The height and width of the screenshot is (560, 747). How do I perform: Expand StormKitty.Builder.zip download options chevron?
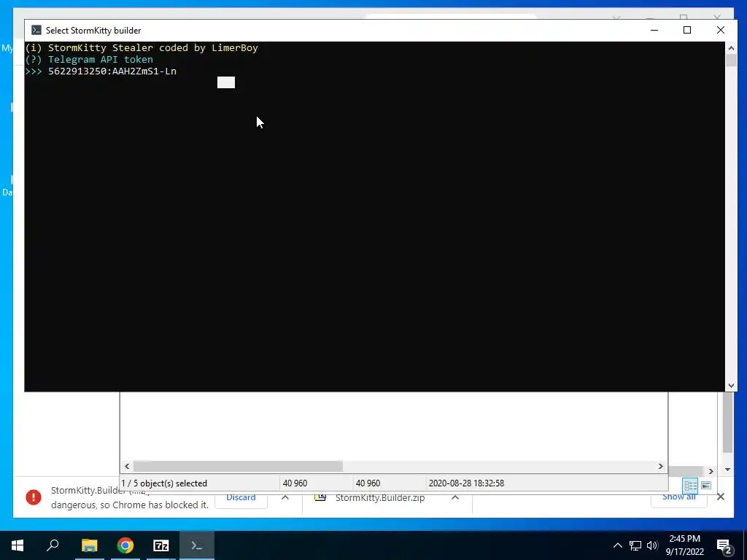(x=455, y=497)
